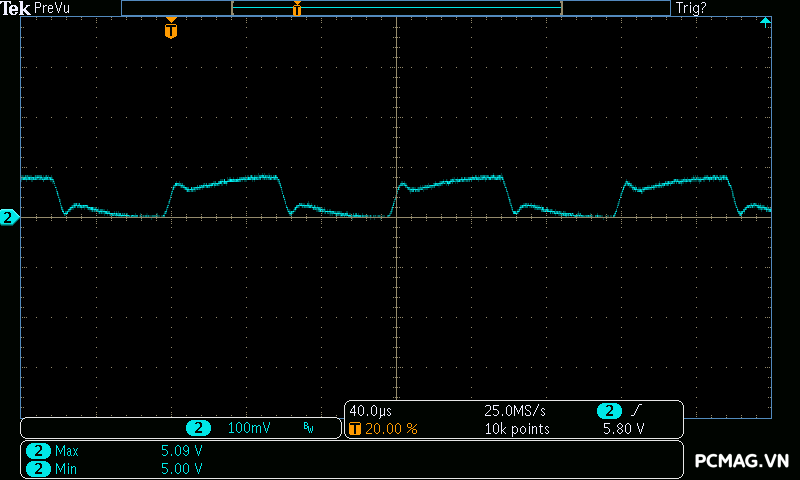Click the rising edge trigger slope icon
Viewport: 800px width, 480px height.
637,411
